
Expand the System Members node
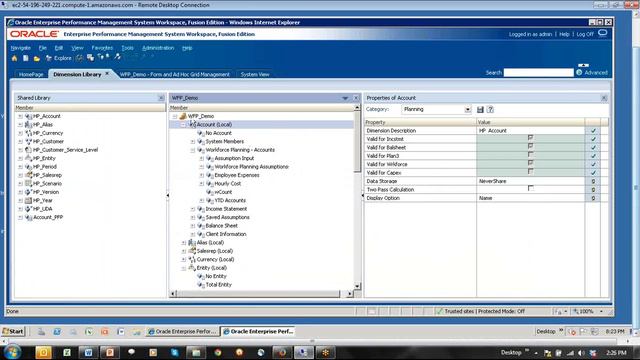click(193, 142)
